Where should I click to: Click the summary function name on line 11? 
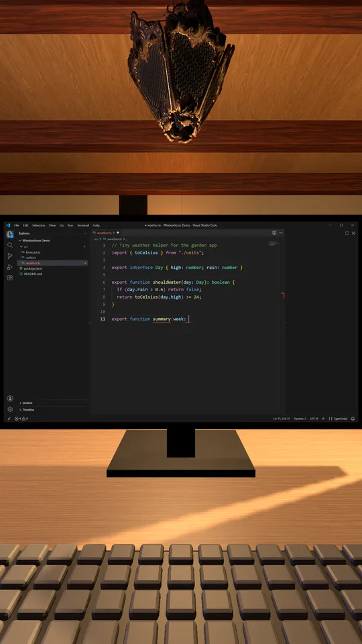[x=162, y=319]
